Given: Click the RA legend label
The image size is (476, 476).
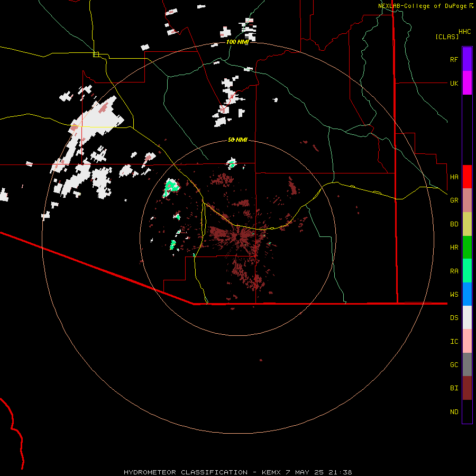Looking at the screenshot, I should (x=454, y=271).
